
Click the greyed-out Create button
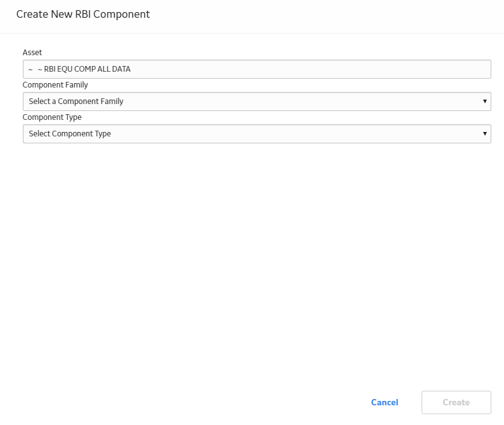point(456,402)
